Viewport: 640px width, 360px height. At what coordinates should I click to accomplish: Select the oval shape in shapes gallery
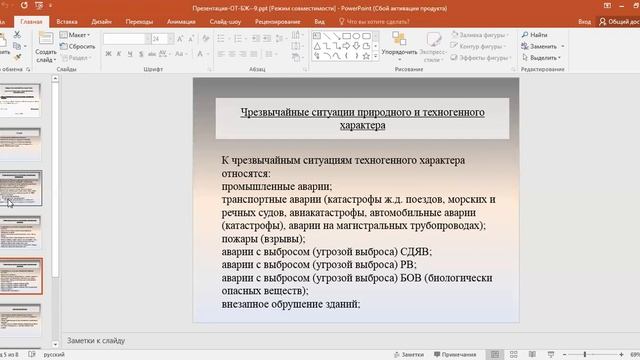[x=356, y=36]
